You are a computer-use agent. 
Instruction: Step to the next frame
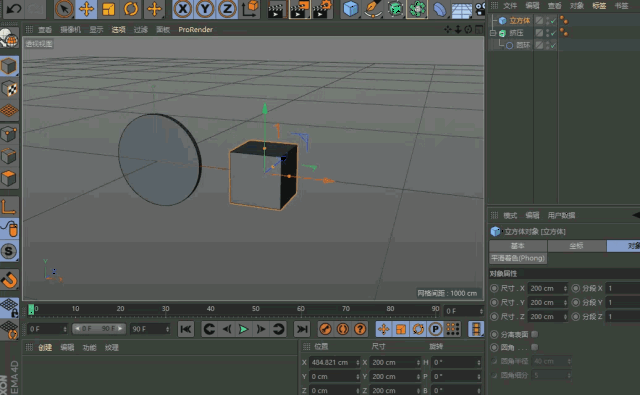(261, 329)
